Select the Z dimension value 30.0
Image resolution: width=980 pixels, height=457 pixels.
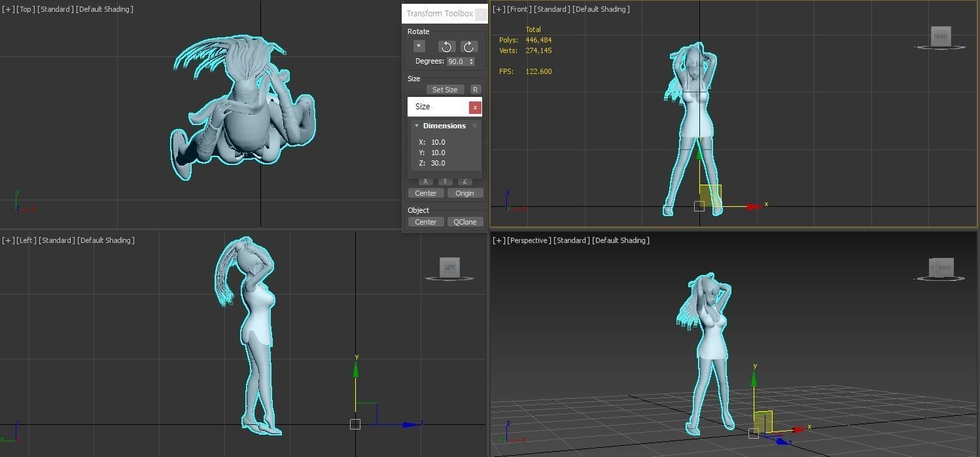pyautogui.click(x=438, y=163)
